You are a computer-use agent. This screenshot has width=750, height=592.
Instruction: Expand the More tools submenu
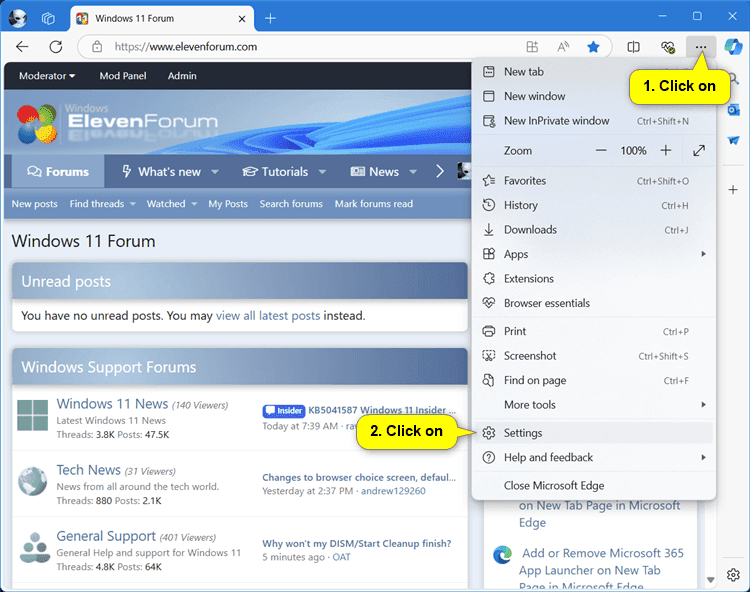point(594,405)
